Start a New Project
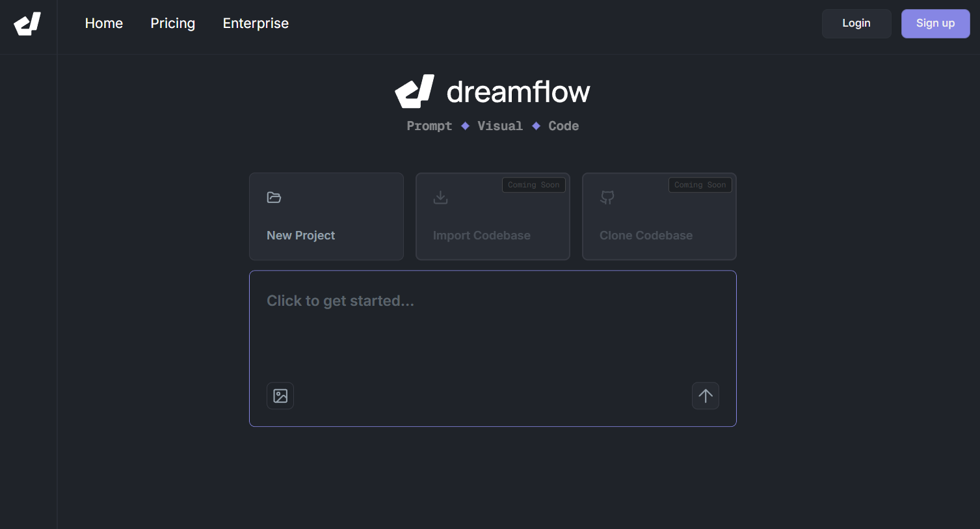The image size is (980, 529). [326, 216]
